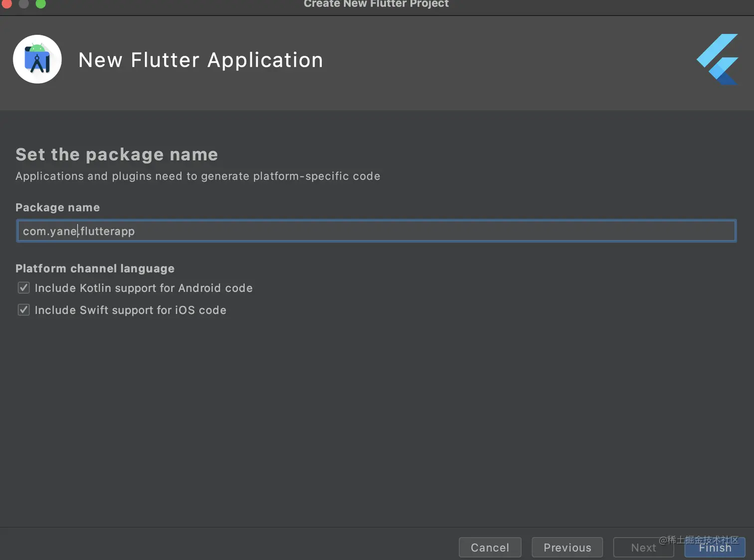The image size is (754, 560).
Task: Click the green maximize window button
Action: coord(40,4)
